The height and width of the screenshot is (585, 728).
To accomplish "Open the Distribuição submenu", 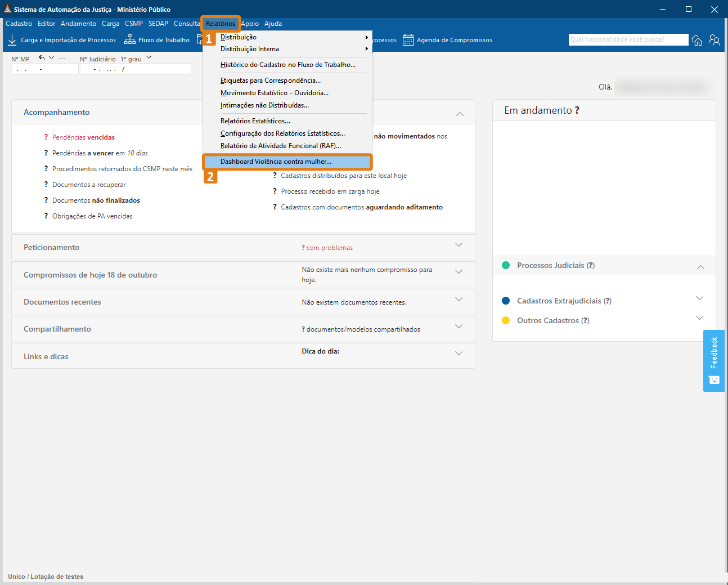I will coord(287,37).
